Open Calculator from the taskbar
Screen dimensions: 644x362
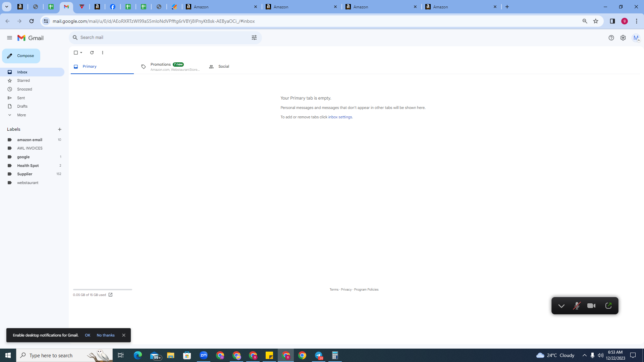[x=335, y=355]
